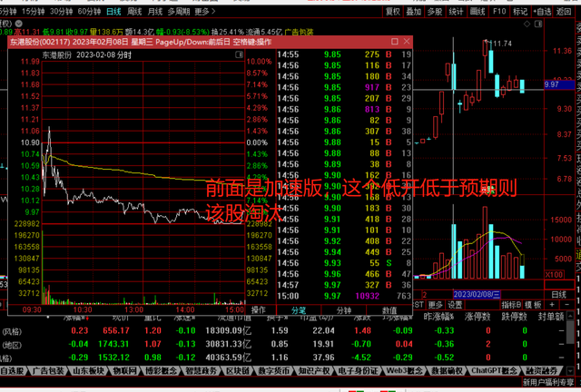
Task: Click the 指标B button
Action: point(511,305)
